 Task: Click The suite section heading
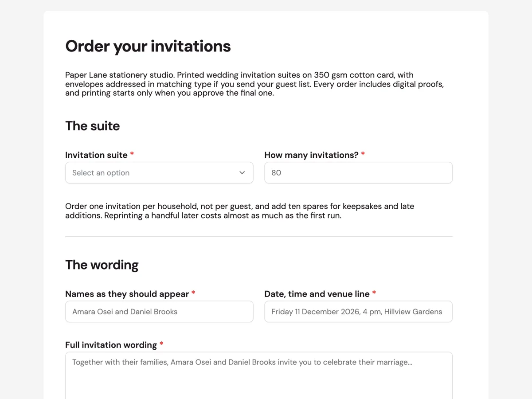point(93,126)
